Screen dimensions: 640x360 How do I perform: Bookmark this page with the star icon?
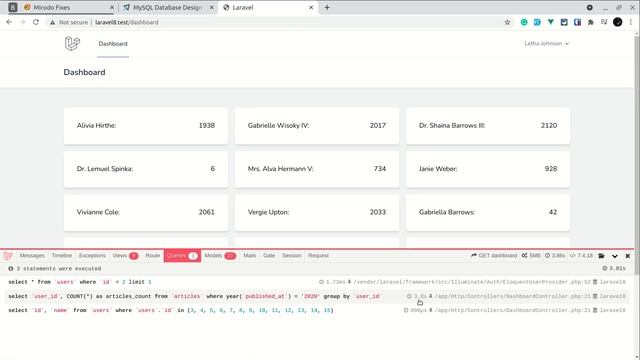[x=507, y=22]
